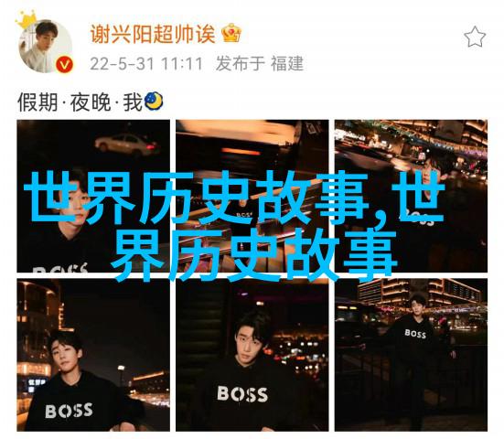Screen dimensions: 504x439
Task: Click the white car in the top-left photo
Action: click(x=126, y=145)
